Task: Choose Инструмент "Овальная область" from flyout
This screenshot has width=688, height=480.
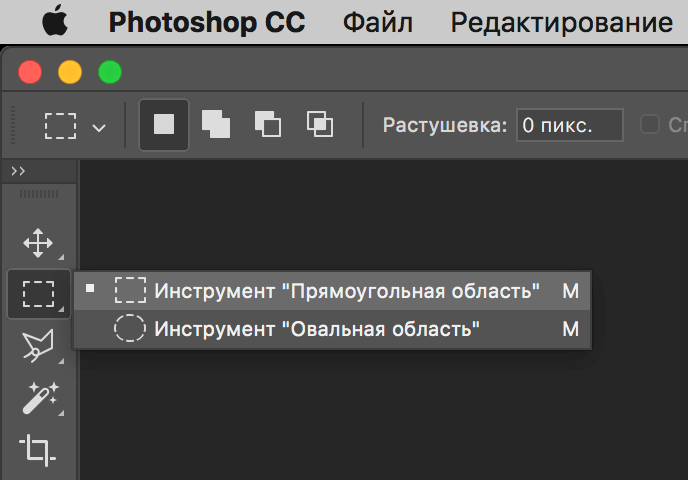Action: pyautogui.click(x=332, y=329)
